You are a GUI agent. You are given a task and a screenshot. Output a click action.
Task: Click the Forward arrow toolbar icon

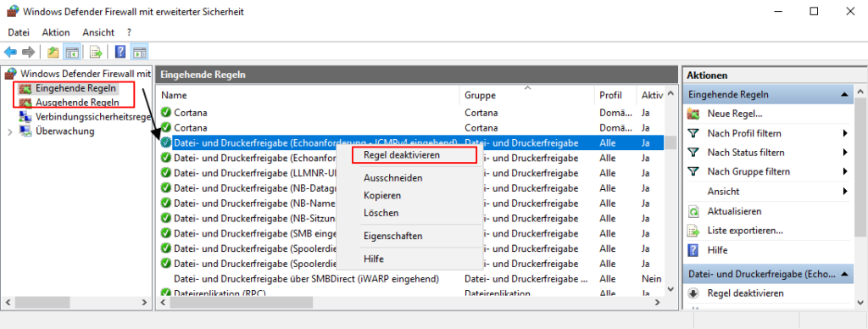pos(28,52)
